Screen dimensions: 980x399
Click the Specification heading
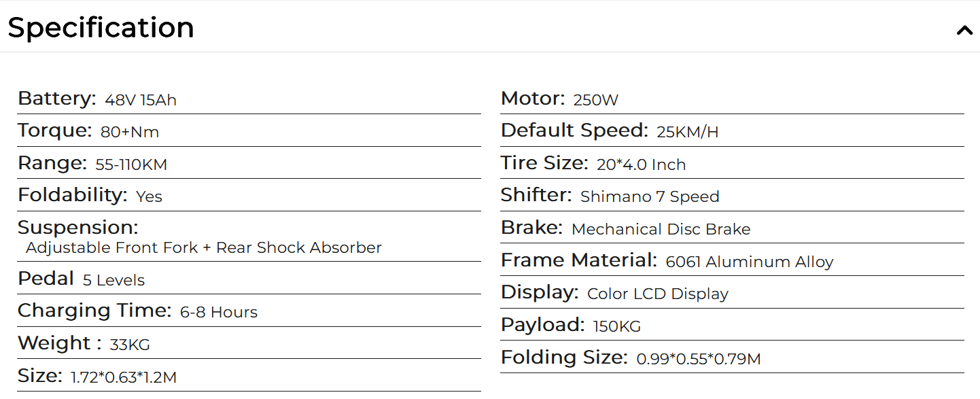click(101, 28)
